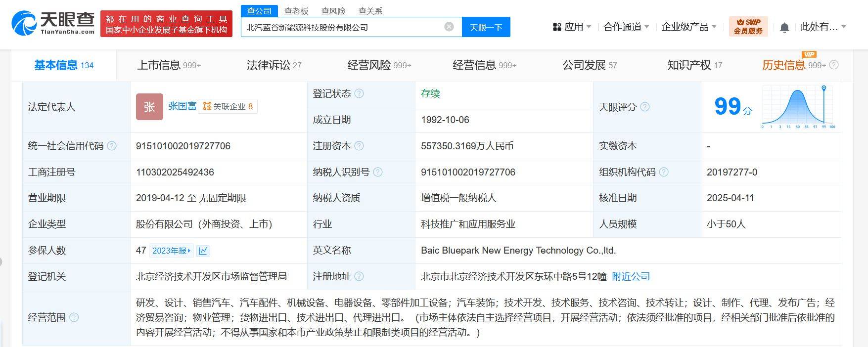Select the 法律诉讼 tab

274,65
